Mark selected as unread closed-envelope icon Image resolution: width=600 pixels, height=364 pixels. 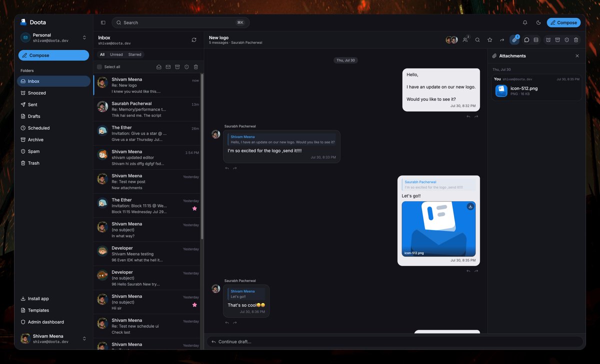point(168,67)
